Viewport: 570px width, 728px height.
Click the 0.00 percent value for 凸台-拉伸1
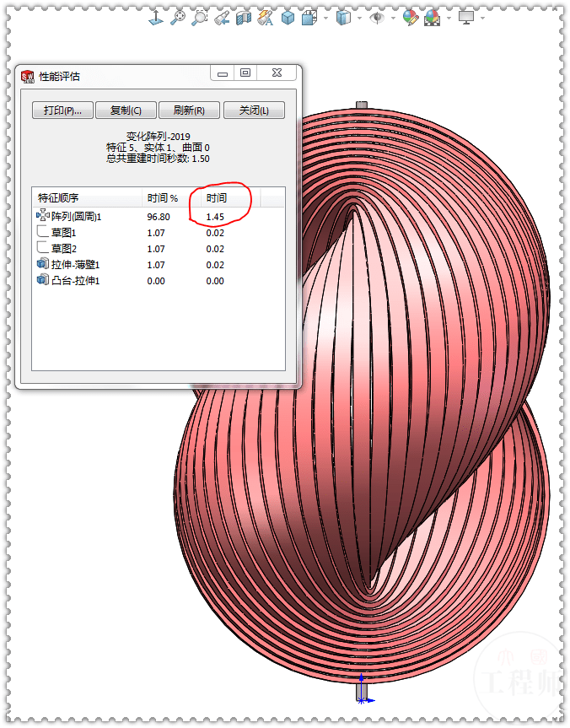tap(156, 281)
